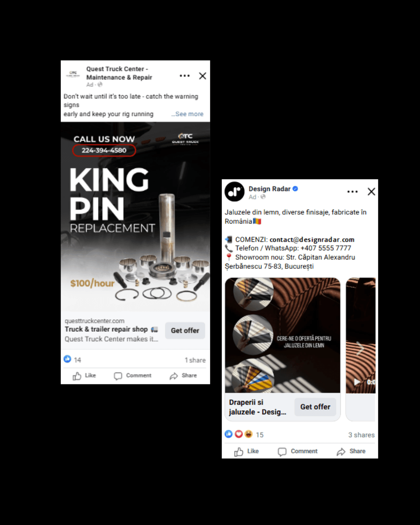Screen dimensions: 420x525
Task: Click Design Radar profile avatar
Action: click(x=234, y=192)
